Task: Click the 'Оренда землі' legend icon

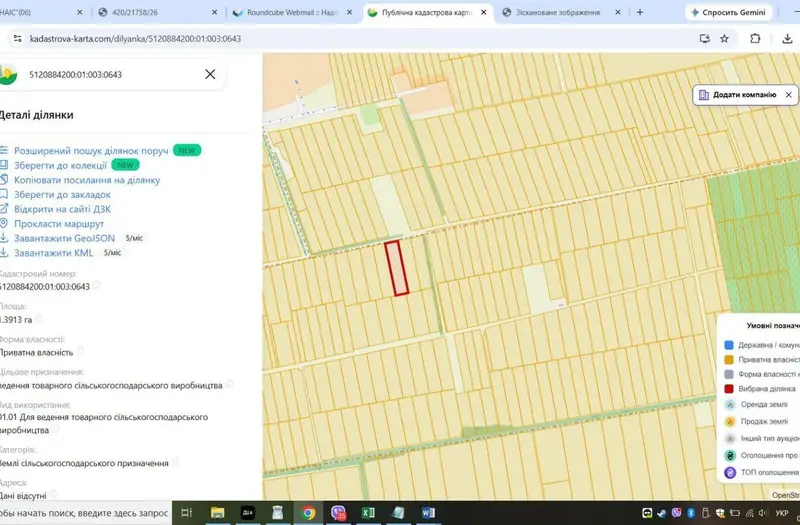Action: 730,405
